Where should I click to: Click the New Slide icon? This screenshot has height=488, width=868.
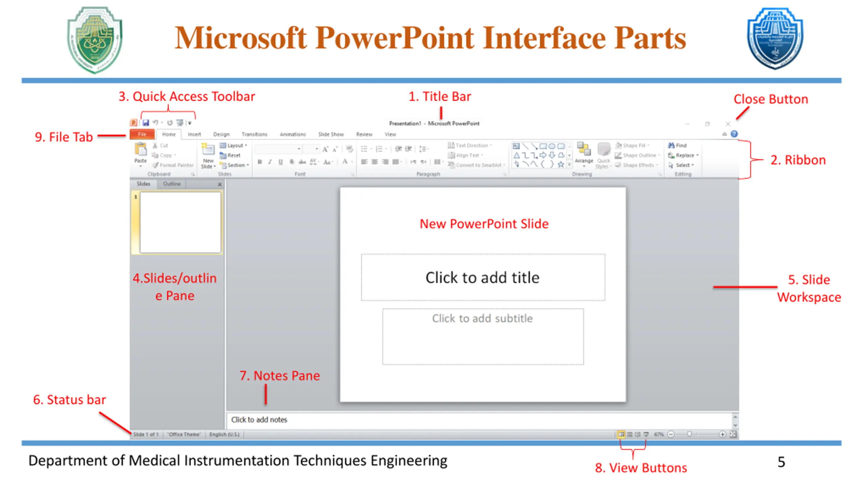coord(208,149)
